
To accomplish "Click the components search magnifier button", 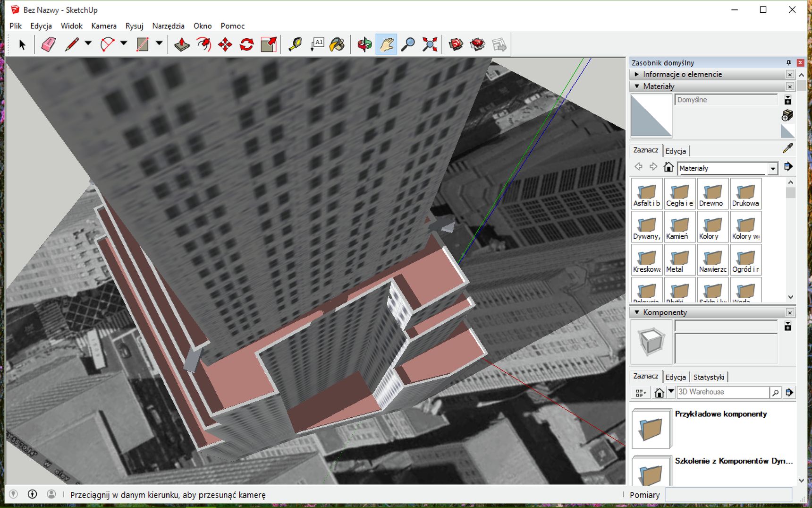I will (x=775, y=392).
